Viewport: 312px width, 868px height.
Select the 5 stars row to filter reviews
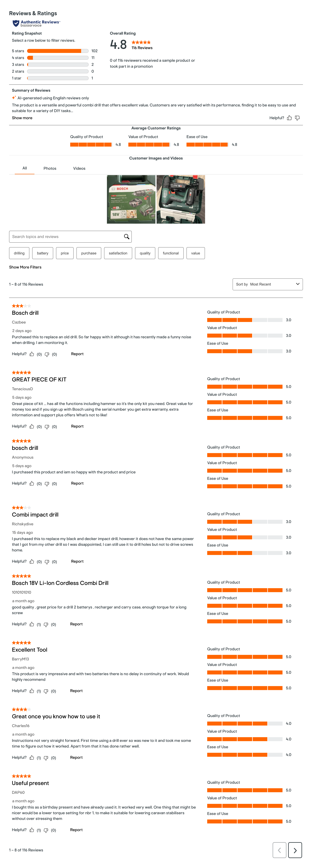(54, 51)
